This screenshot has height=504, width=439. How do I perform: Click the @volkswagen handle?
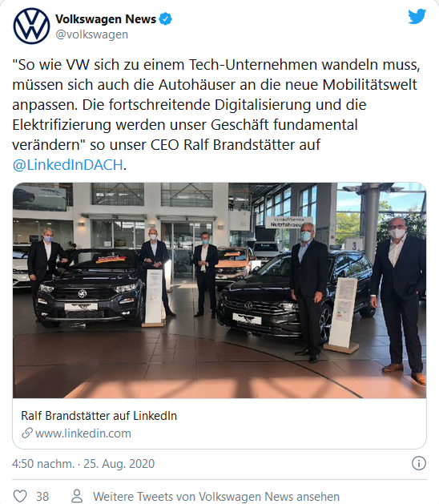pos(92,34)
